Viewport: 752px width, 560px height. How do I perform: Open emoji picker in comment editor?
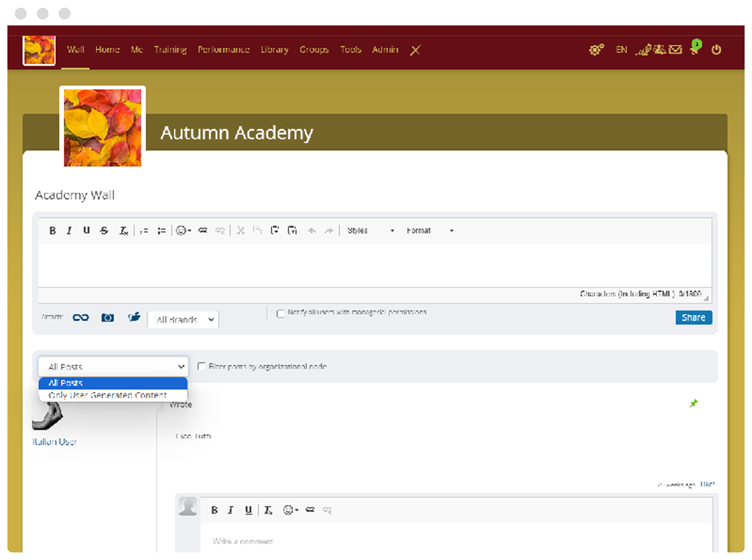point(291,510)
